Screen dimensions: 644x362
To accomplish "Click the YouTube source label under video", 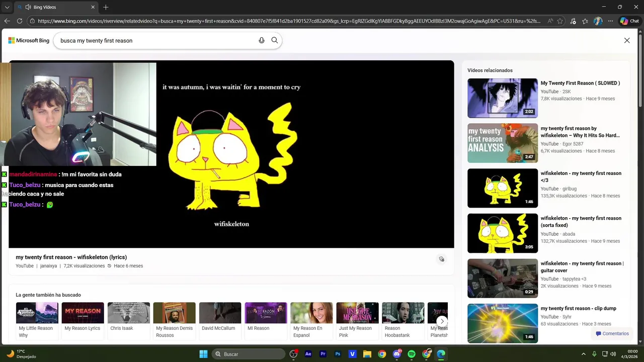I will coord(25,266).
